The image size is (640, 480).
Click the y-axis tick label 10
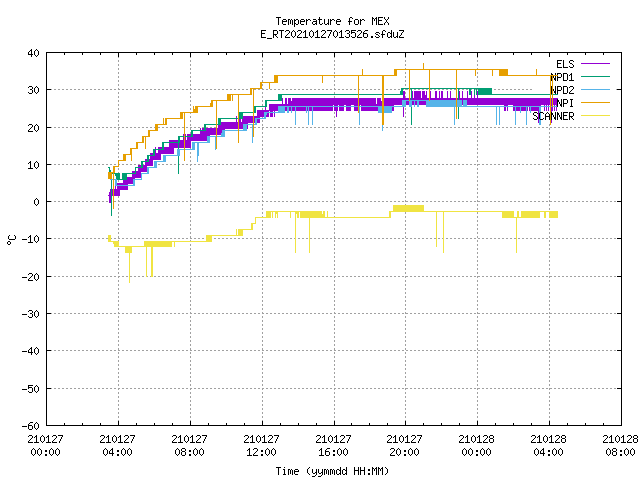point(33,165)
